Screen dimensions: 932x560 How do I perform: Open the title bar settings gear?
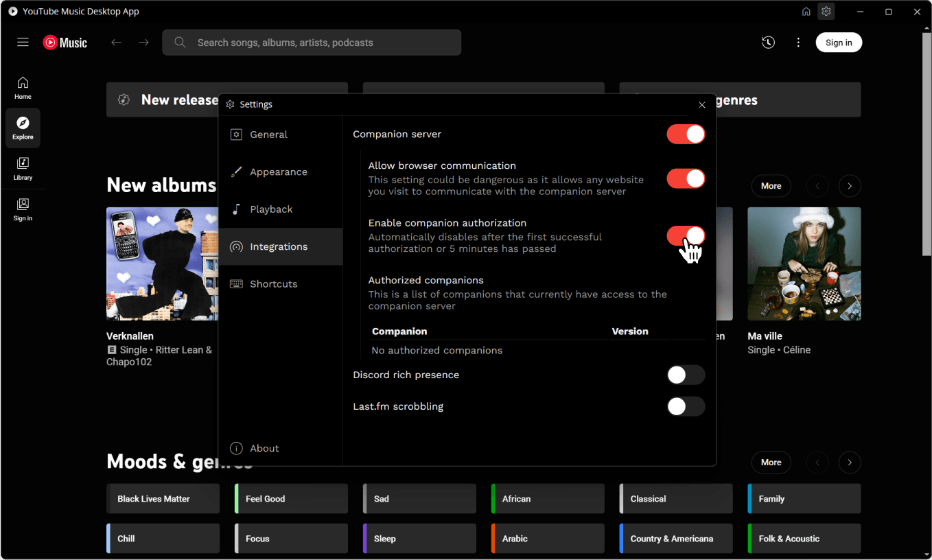click(826, 12)
